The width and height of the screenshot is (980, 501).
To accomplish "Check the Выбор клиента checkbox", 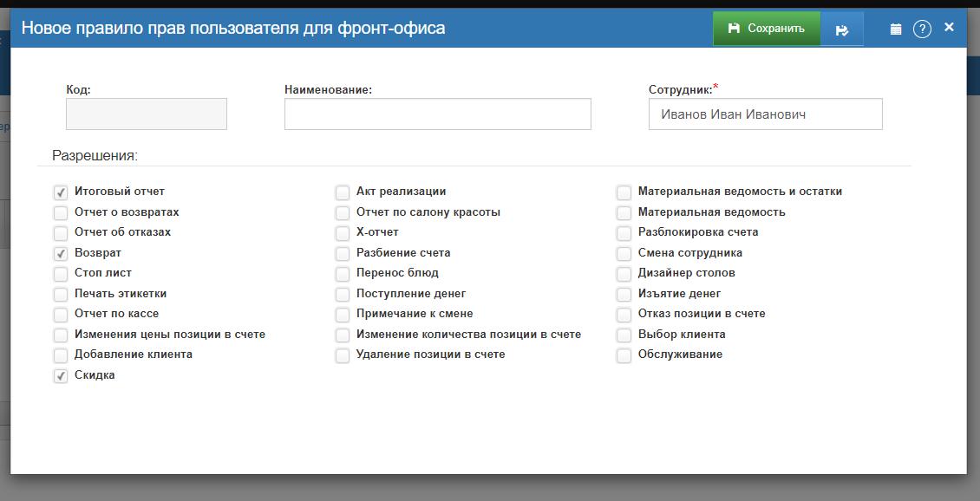I will [624, 335].
